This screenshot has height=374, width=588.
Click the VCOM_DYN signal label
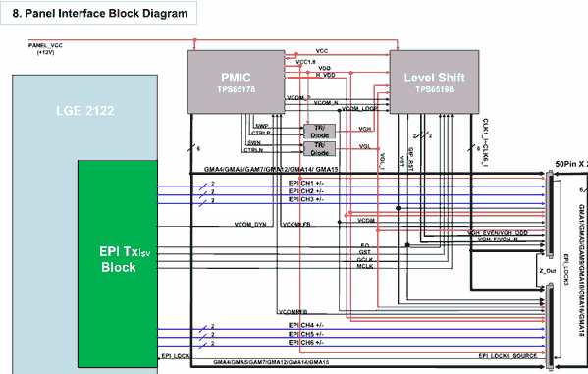(x=250, y=225)
